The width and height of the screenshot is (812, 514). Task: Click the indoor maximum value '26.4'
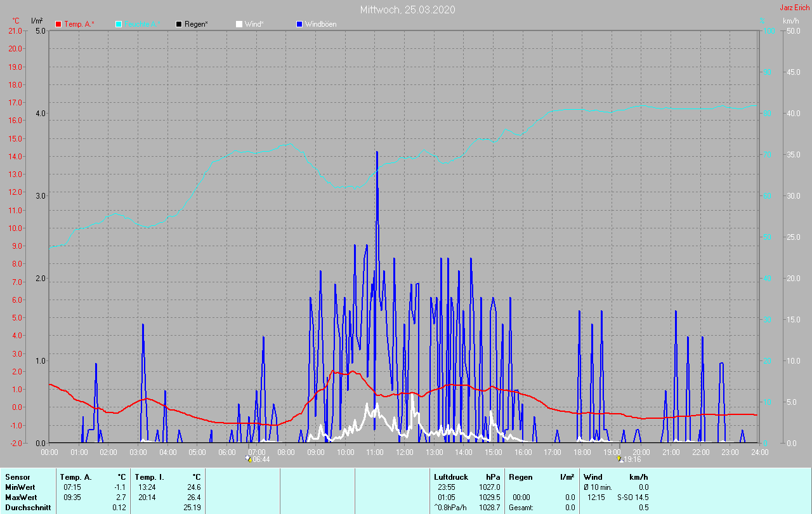tap(193, 498)
